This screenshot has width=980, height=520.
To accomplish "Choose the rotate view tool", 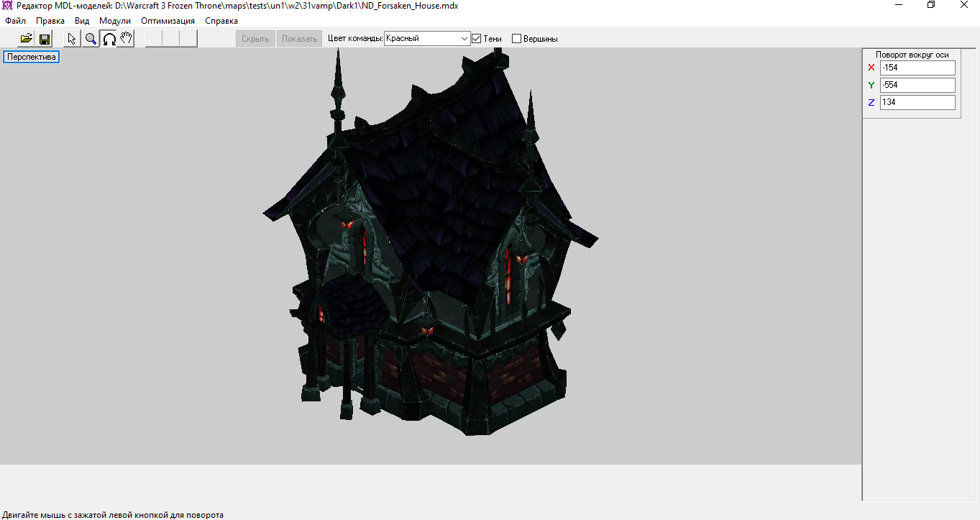I will tap(109, 39).
